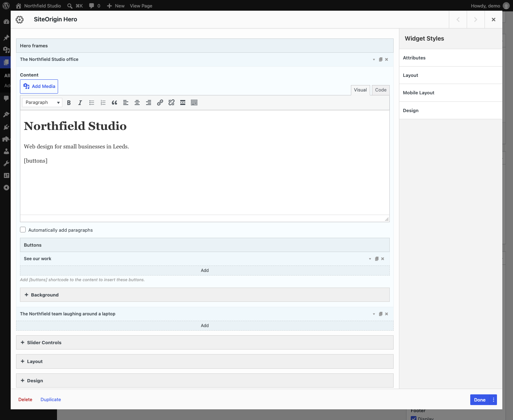This screenshot has width=513, height=420.
Task: Open Layout under Widget Styles
Action: point(451,75)
